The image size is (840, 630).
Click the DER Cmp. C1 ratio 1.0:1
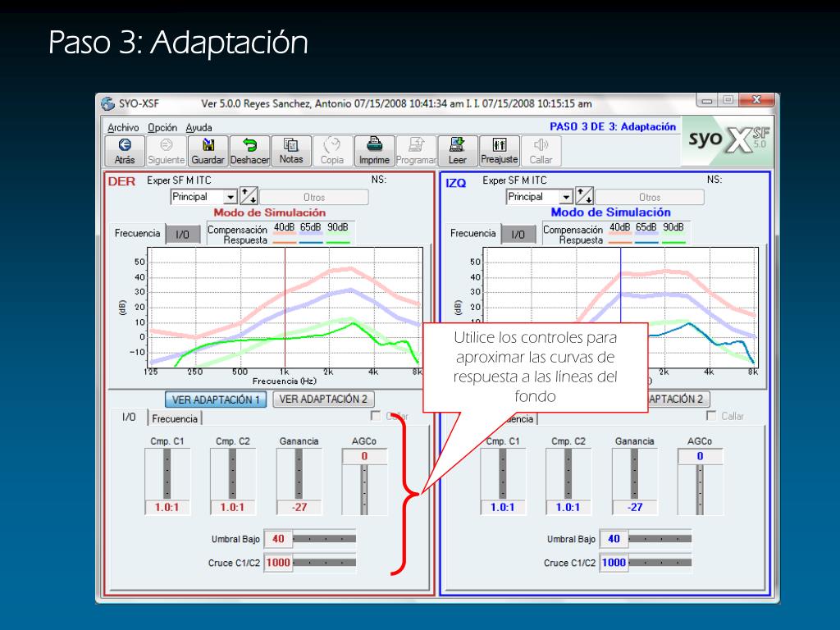(167, 507)
